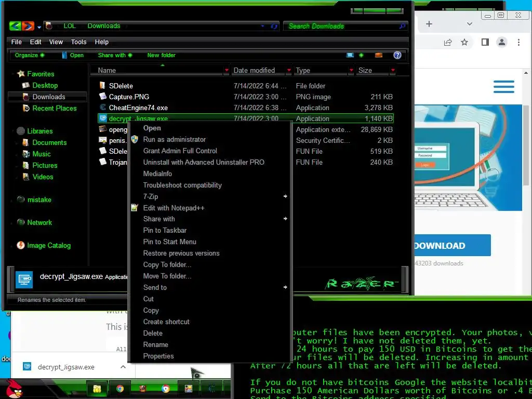
Task: Open the website hamburger menu
Action: [504, 87]
